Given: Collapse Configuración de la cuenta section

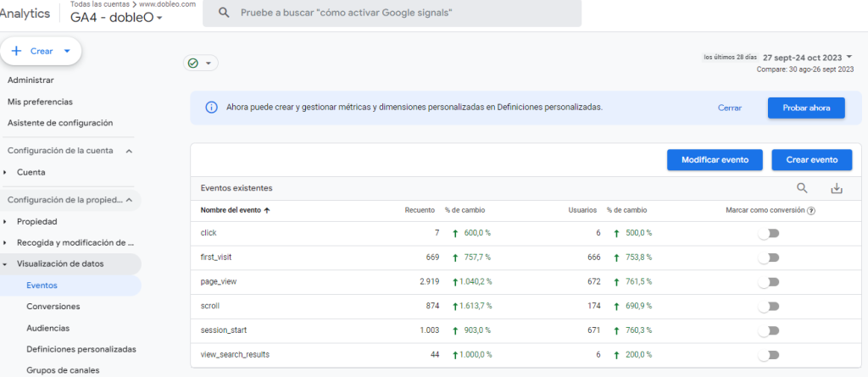Looking at the screenshot, I should coord(129,151).
